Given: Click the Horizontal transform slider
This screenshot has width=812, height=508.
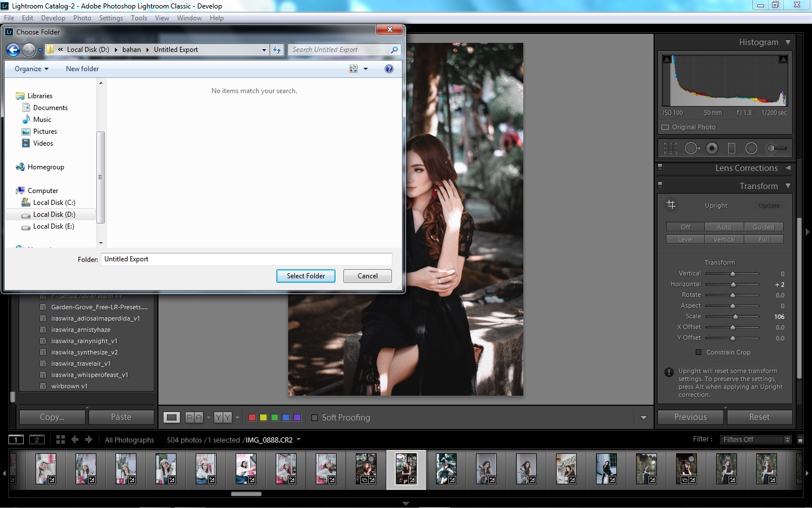Looking at the screenshot, I should [732, 284].
